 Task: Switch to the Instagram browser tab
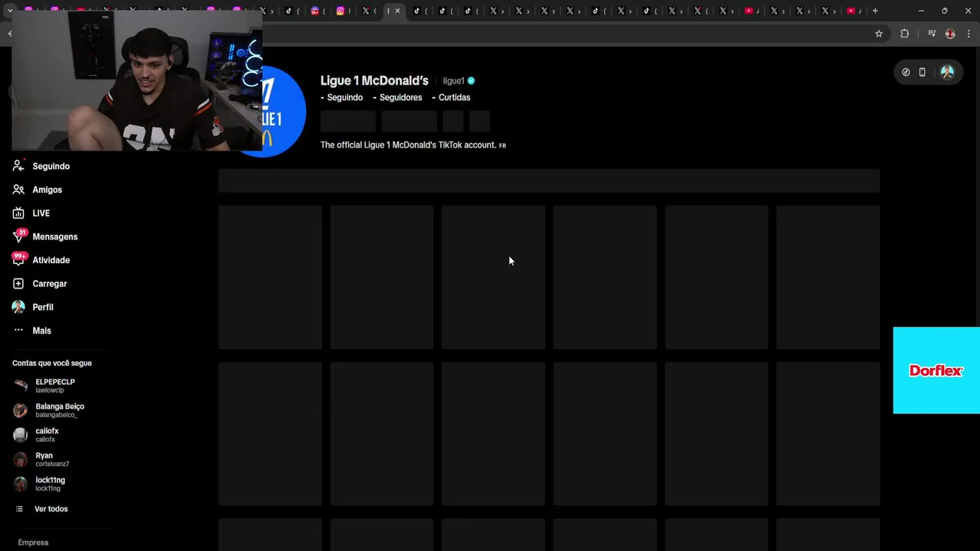pyautogui.click(x=341, y=11)
